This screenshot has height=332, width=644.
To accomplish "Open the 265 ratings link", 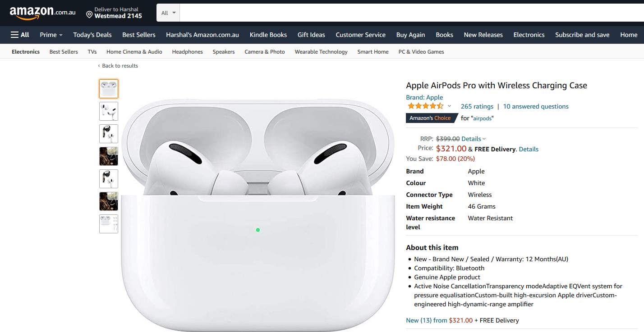I will point(477,106).
